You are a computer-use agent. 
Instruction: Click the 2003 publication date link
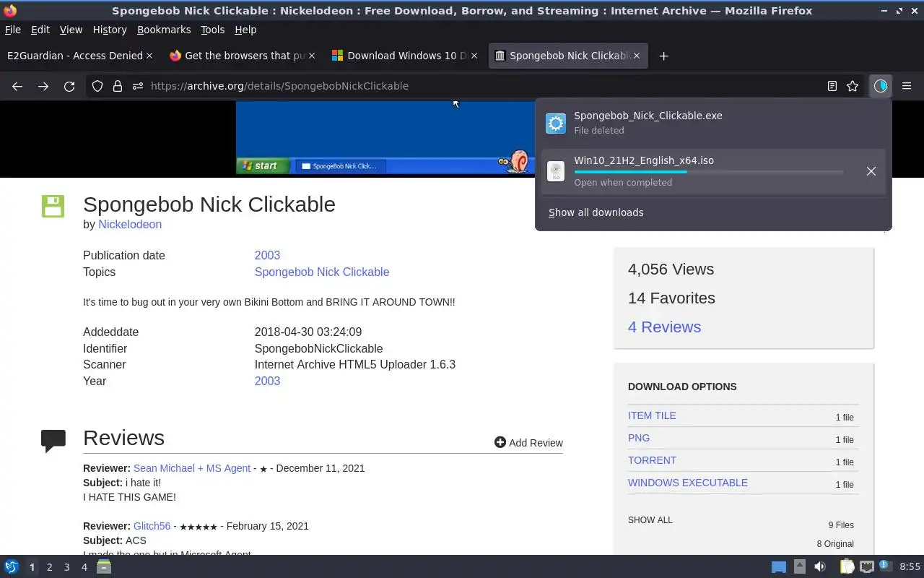point(267,255)
